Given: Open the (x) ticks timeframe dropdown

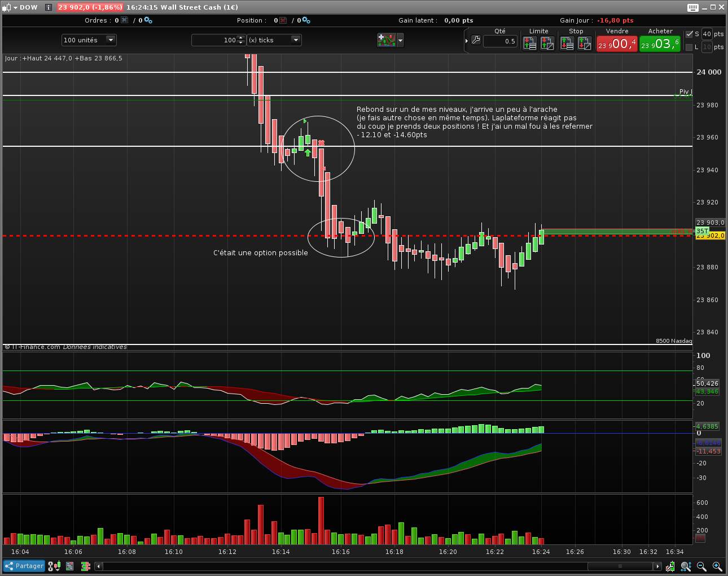Looking at the screenshot, I should tap(274, 40).
